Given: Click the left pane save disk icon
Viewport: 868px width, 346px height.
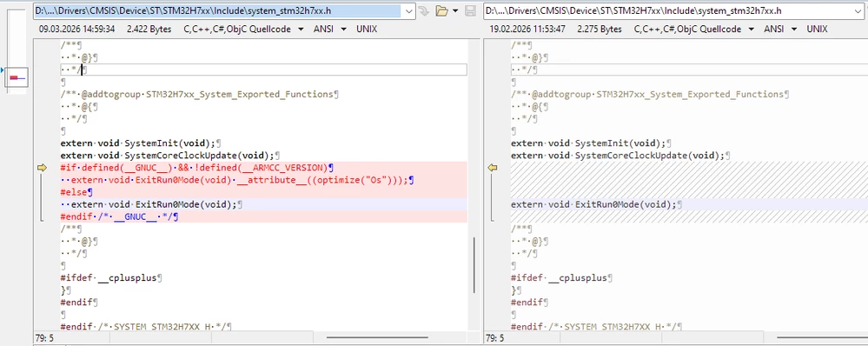Looking at the screenshot, I should tap(470, 10).
